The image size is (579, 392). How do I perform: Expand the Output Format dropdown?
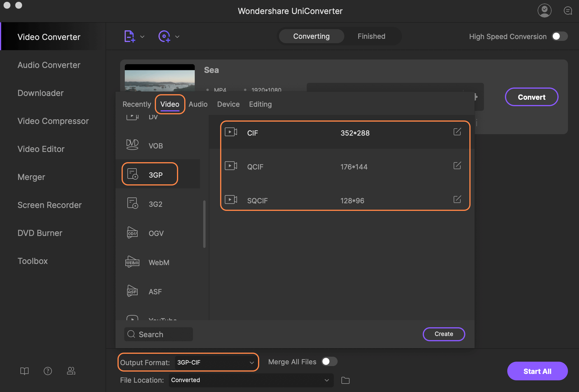click(252, 363)
